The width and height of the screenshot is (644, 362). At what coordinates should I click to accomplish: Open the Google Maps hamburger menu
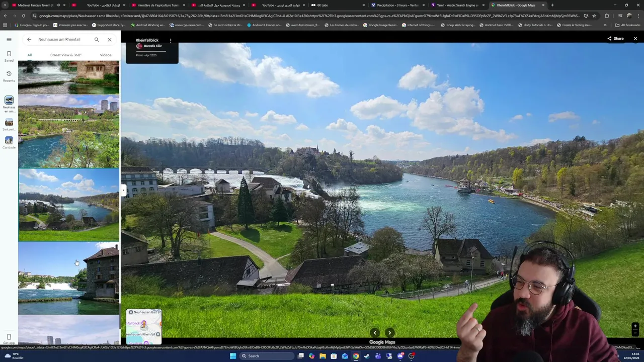coord(9,39)
